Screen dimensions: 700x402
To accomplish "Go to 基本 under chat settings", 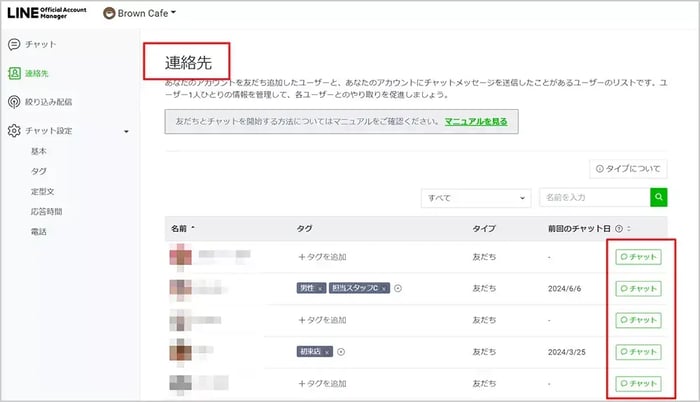I will (x=38, y=151).
